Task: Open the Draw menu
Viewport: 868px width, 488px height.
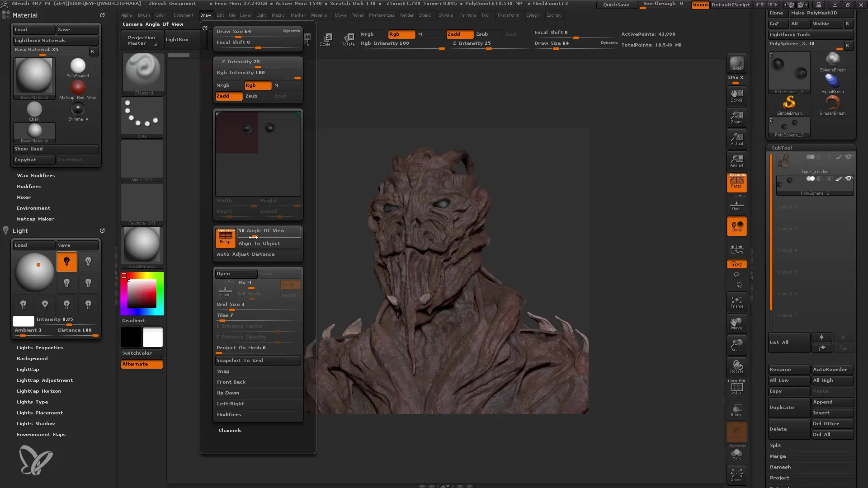Action: coord(206,15)
